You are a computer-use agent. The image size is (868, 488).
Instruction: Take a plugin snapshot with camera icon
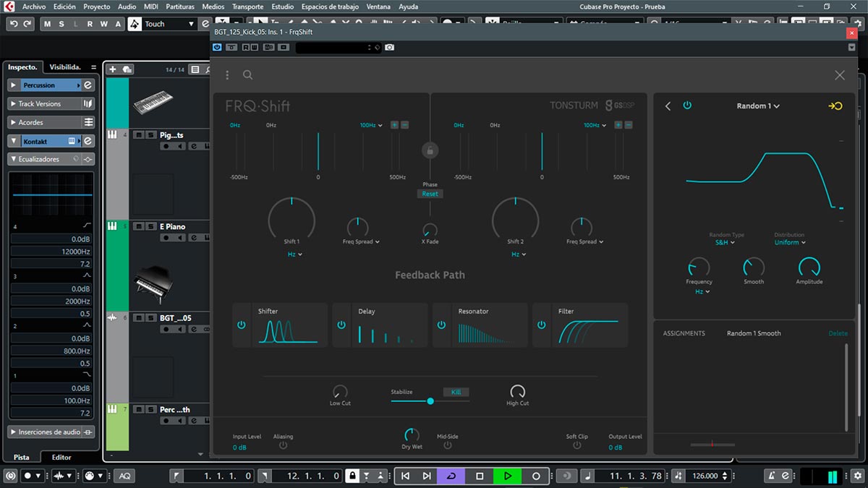[389, 48]
